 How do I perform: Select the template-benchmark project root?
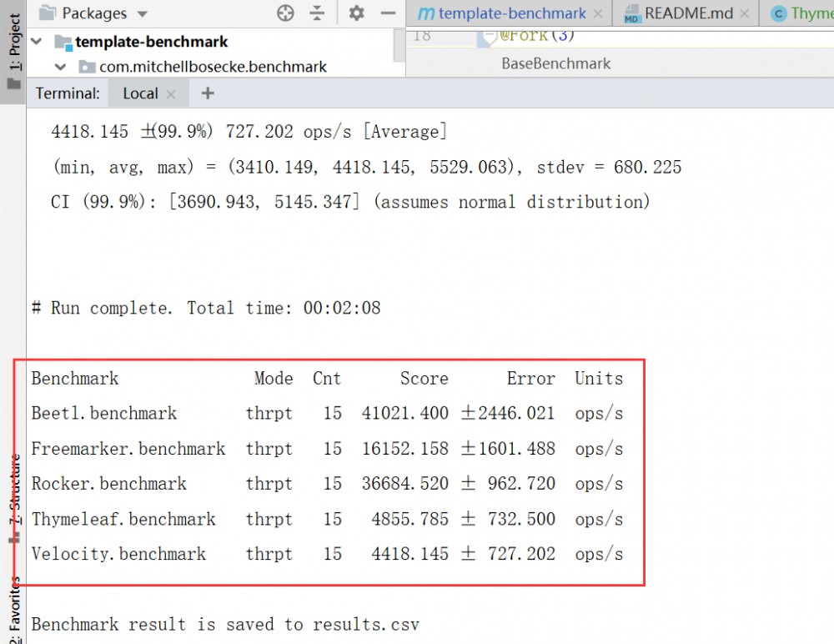(x=151, y=42)
